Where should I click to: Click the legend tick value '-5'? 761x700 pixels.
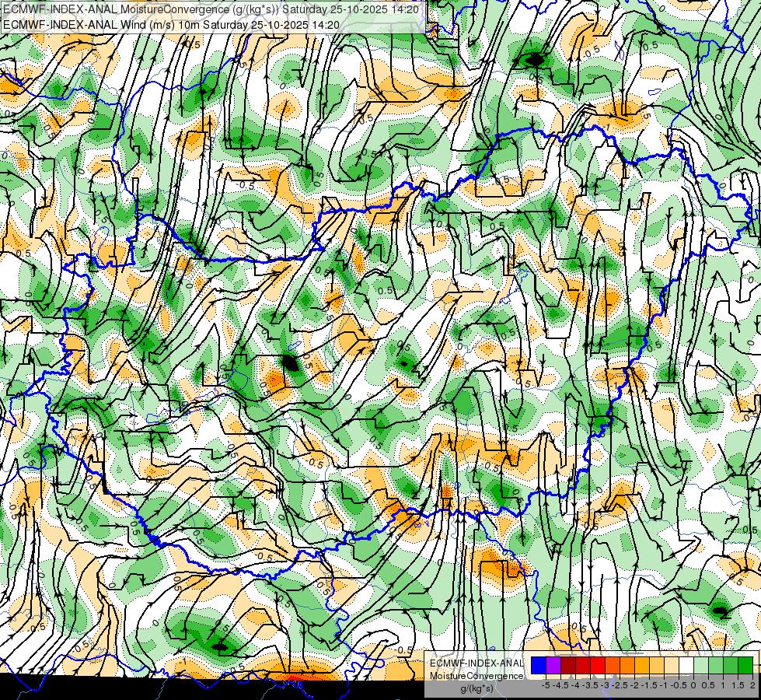[x=546, y=685]
